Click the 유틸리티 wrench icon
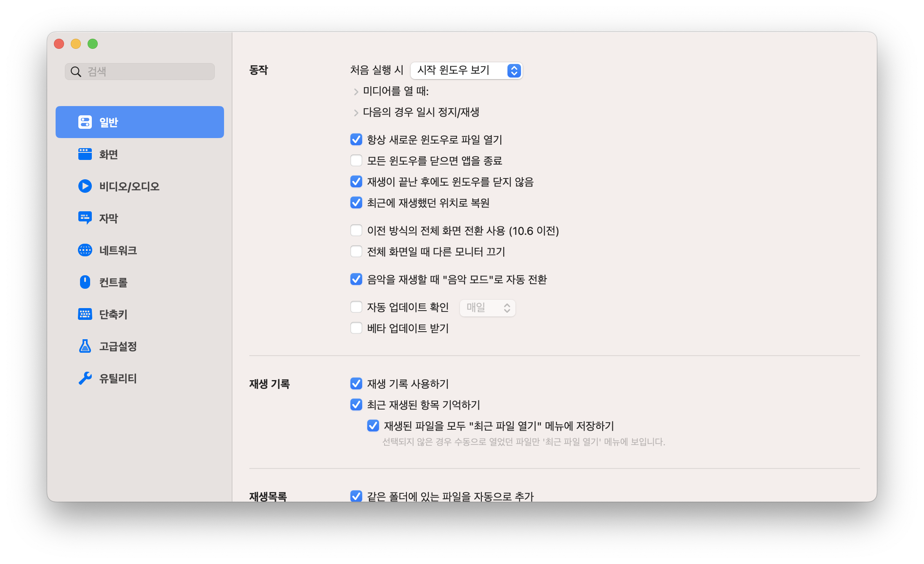Viewport: 924px width, 564px height. (x=85, y=378)
